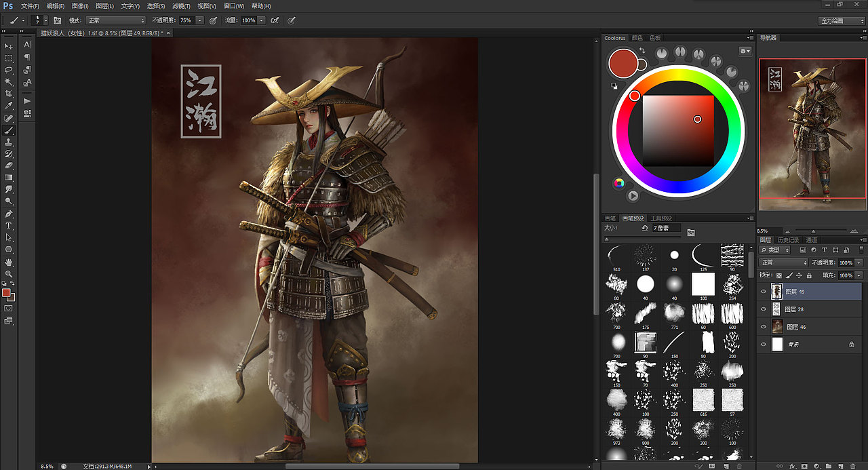Click the foreground color swatch in toolbox
The image size is (868, 470).
pyautogui.click(x=6, y=292)
